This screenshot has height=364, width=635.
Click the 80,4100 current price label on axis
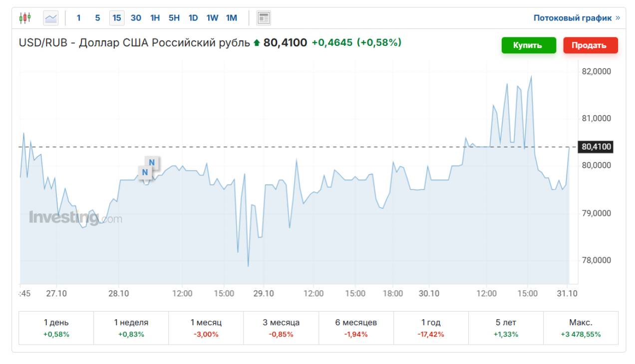(x=597, y=147)
